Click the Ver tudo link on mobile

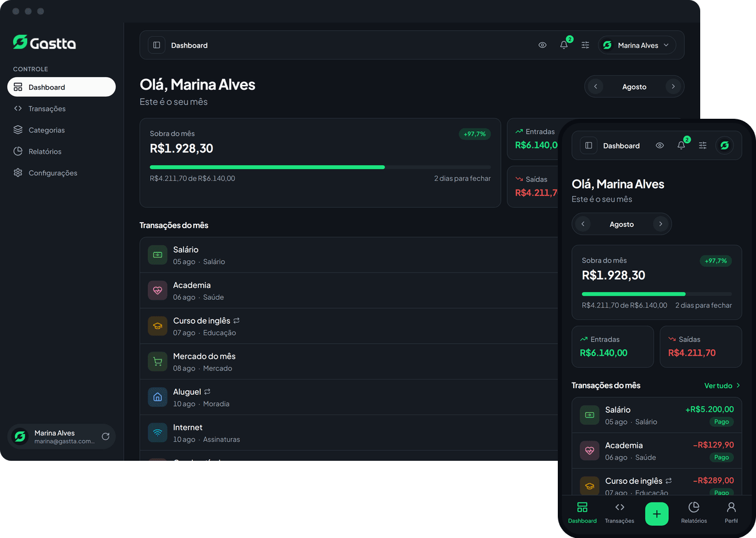(722, 386)
